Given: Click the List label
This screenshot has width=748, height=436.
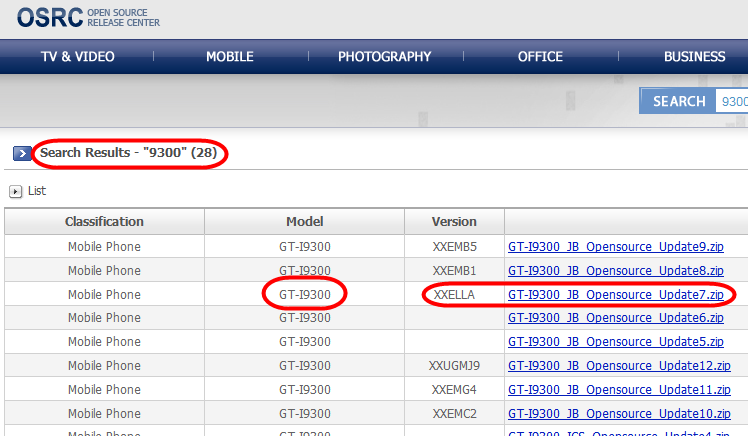Looking at the screenshot, I should coord(37,191).
